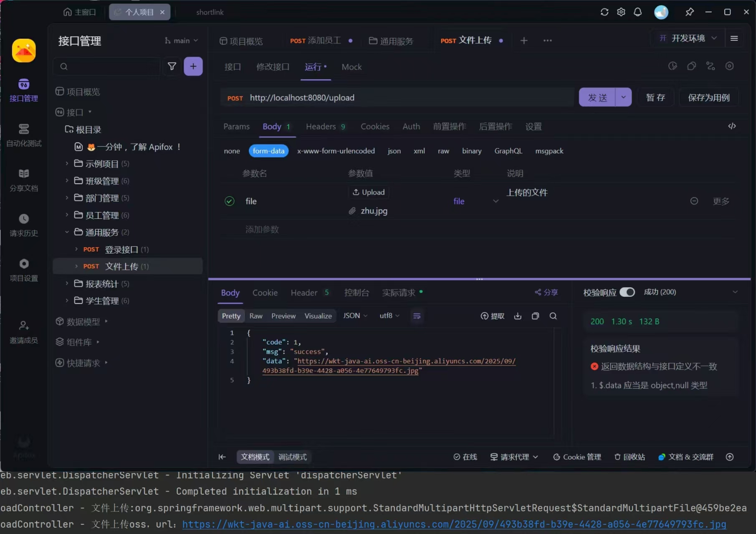The image size is (756, 534).
Task: Switch to the Raw response view
Action: click(255, 316)
